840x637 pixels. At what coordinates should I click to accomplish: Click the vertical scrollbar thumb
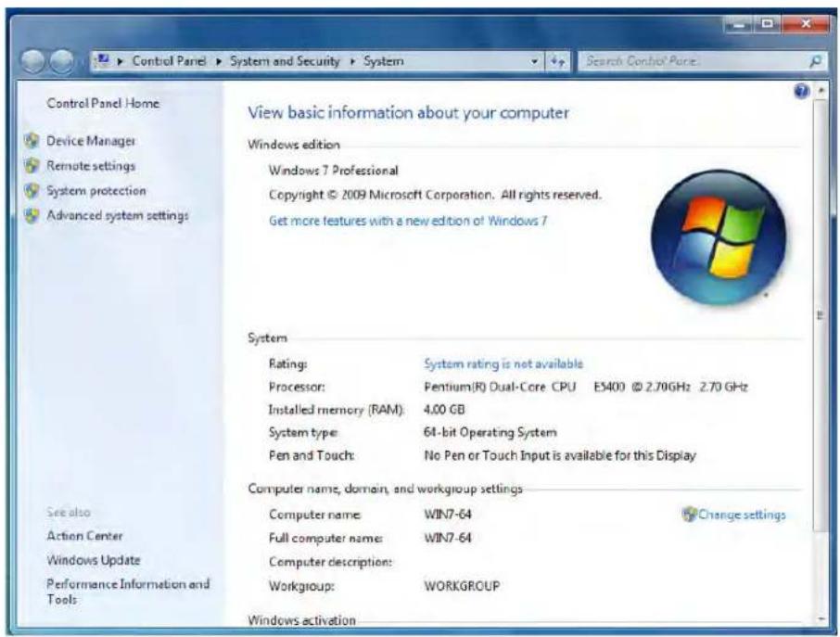[820, 315]
